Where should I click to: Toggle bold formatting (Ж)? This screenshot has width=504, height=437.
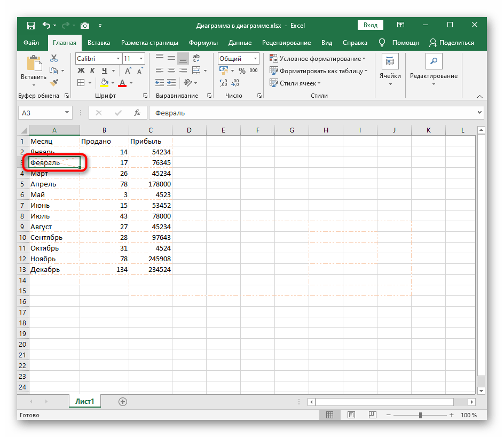point(81,71)
